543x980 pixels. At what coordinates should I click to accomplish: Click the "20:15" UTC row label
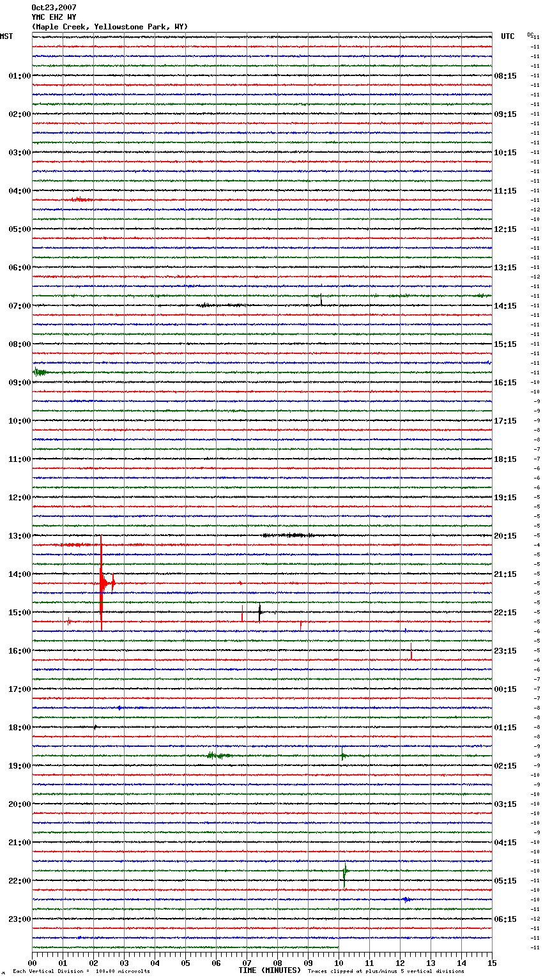505,536
